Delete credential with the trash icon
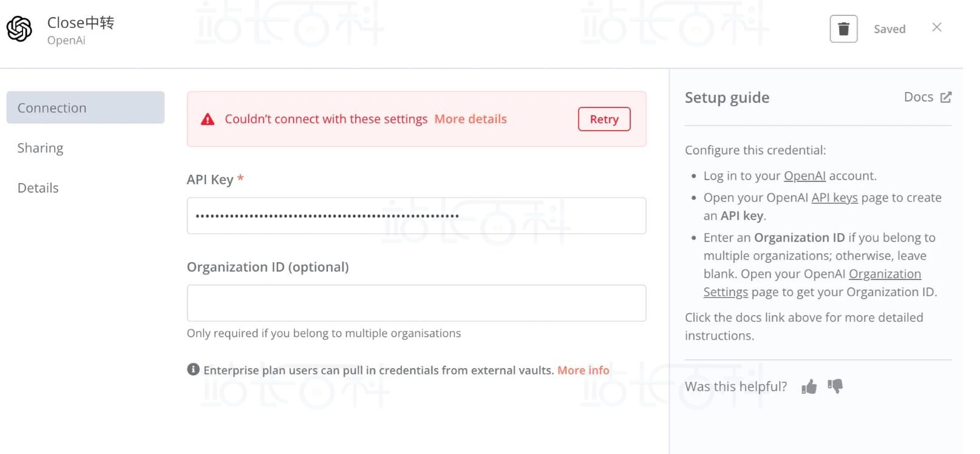Screen dimensions: 980x454 (843, 29)
